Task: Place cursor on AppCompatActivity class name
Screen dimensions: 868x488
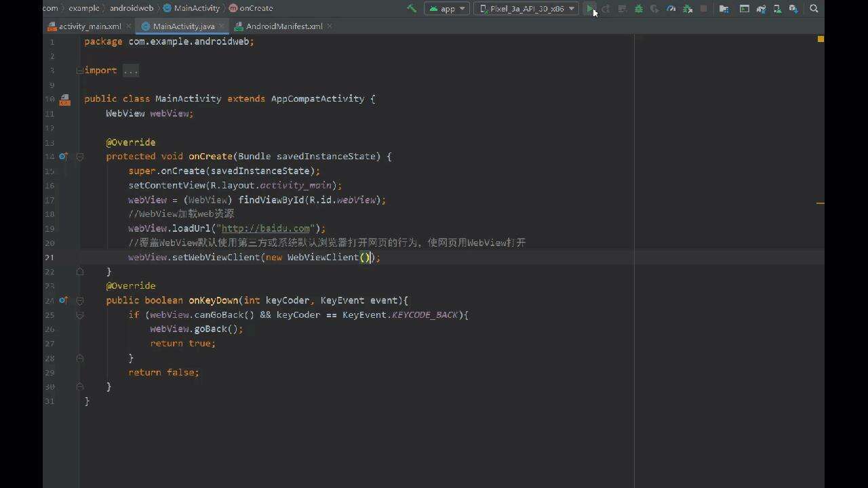Action: (x=317, y=99)
